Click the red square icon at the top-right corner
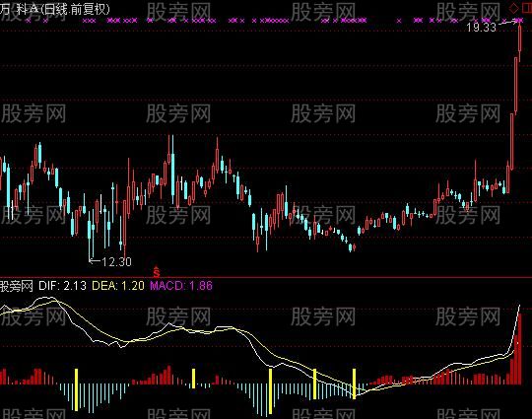 point(527,8)
